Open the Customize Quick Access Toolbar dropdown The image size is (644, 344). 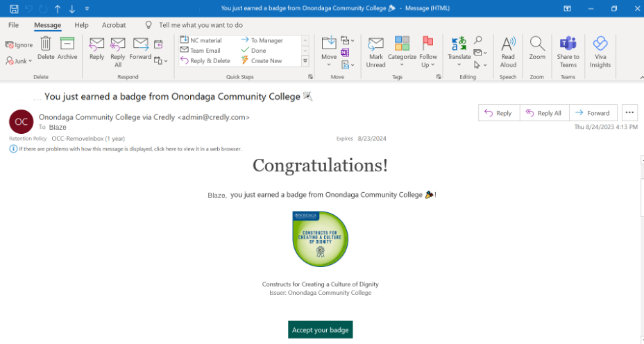click(87, 8)
